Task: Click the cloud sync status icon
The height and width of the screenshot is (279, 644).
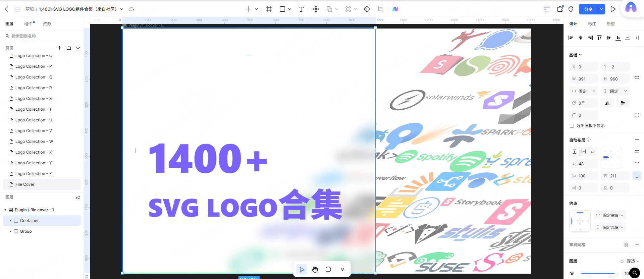Action: coord(131,9)
